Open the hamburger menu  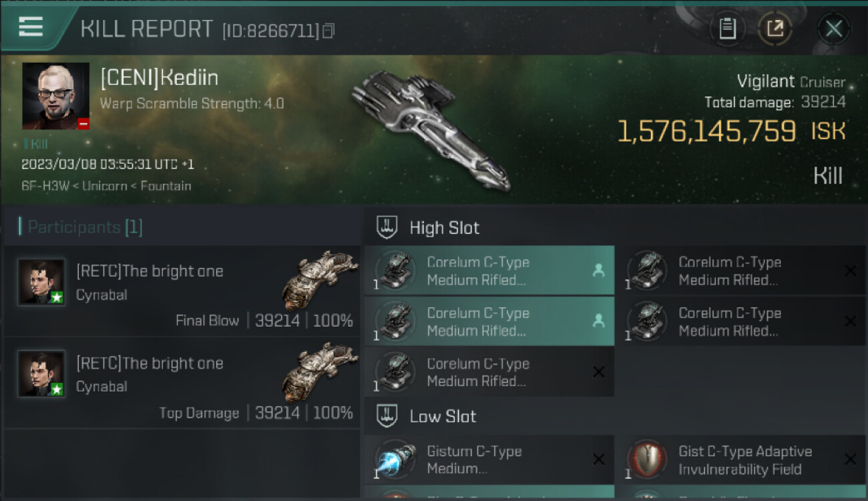tap(31, 27)
